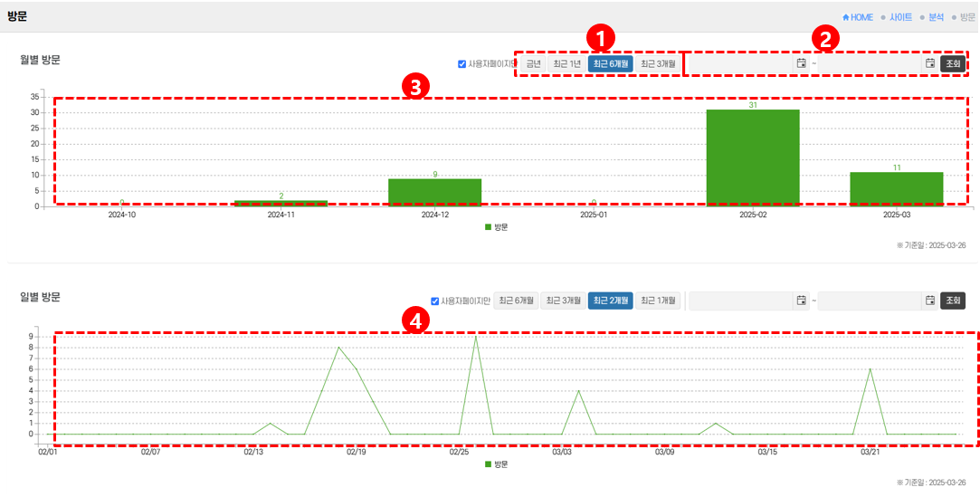980x497 pixels.
Task: Select 최근 6개월 in the daily visits section
Action: click(x=516, y=301)
